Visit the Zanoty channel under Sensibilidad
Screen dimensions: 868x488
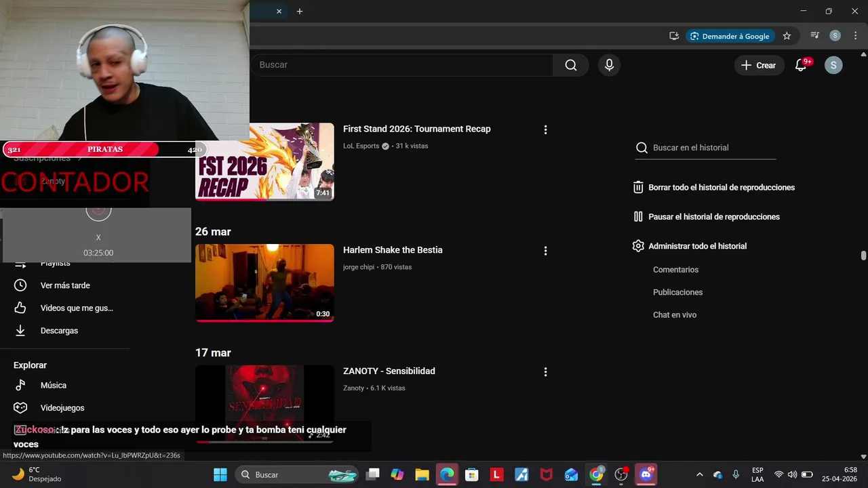click(x=353, y=388)
